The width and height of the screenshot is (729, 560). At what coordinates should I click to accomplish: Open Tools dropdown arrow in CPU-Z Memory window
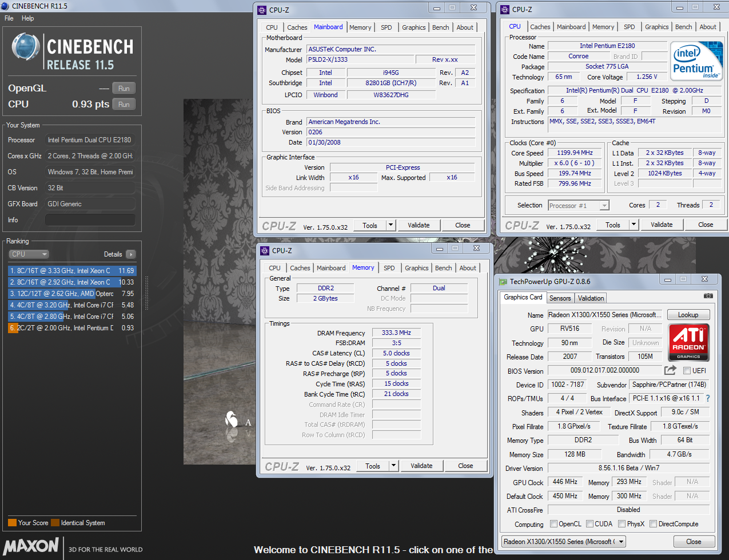point(394,466)
